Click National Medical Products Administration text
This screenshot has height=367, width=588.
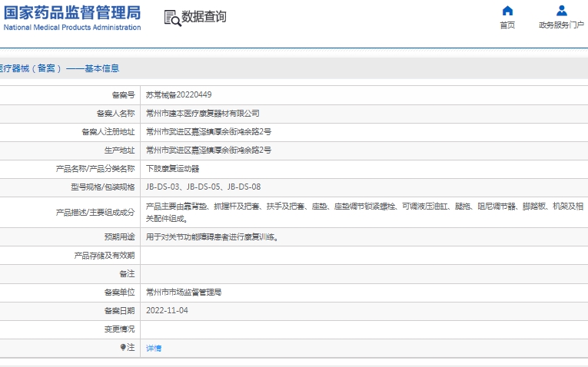[x=72, y=28]
